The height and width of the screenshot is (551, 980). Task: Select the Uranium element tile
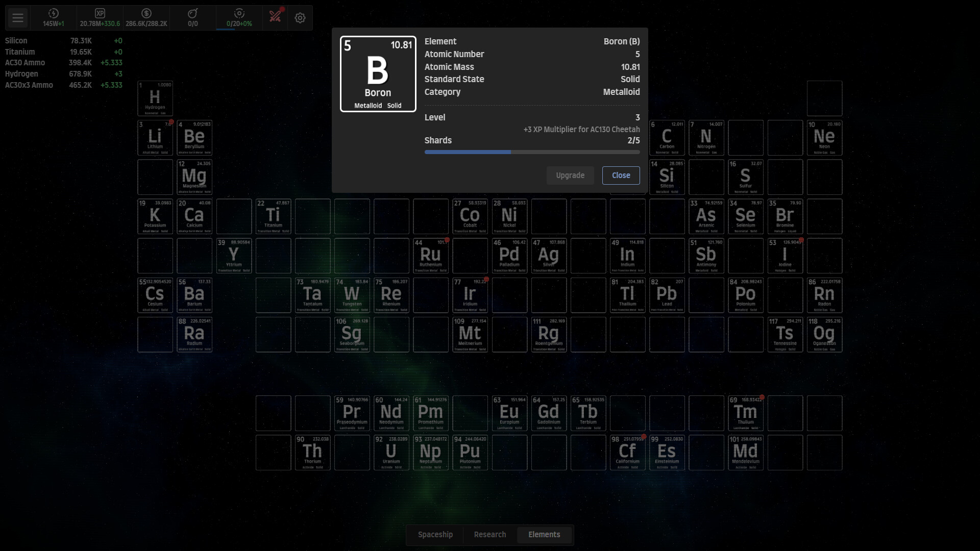(x=391, y=453)
